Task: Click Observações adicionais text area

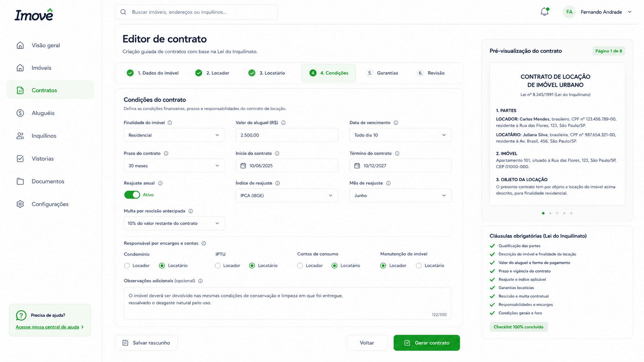Action: (287, 304)
